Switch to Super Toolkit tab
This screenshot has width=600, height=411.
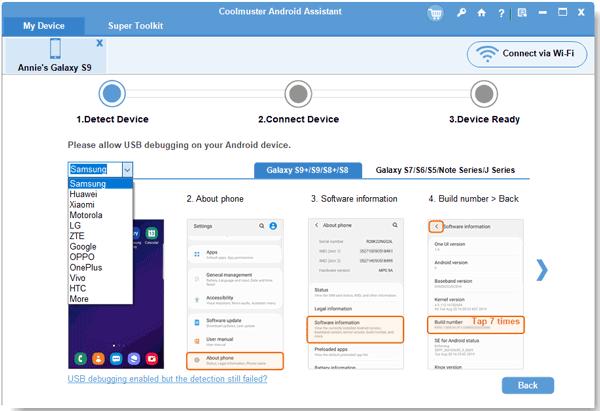click(x=135, y=26)
